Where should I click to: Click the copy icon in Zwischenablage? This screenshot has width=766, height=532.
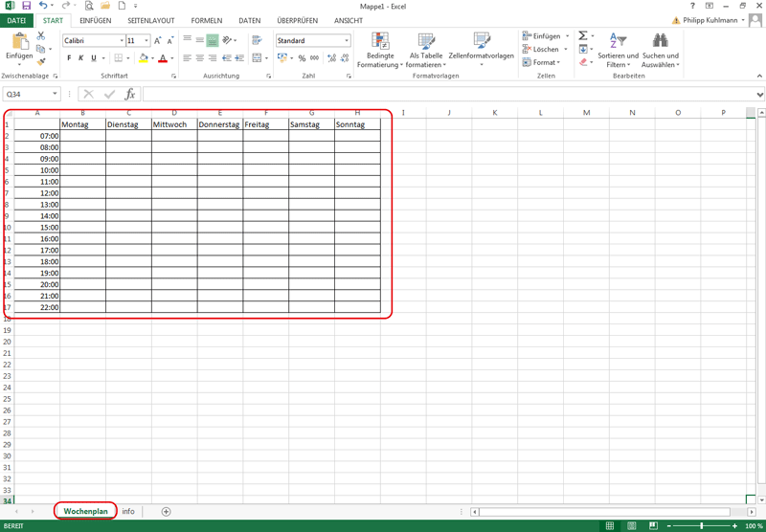coord(40,49)
